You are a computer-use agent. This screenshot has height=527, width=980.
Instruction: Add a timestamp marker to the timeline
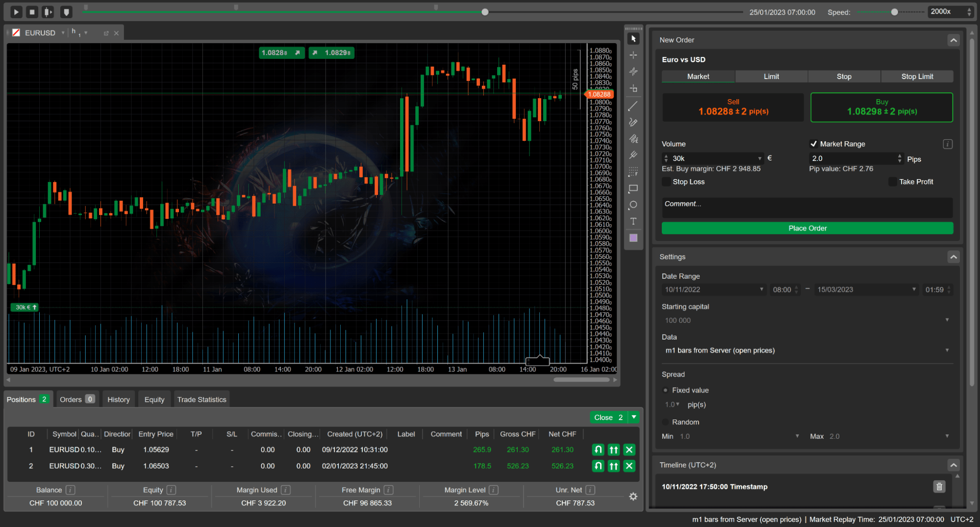point(66,12)
